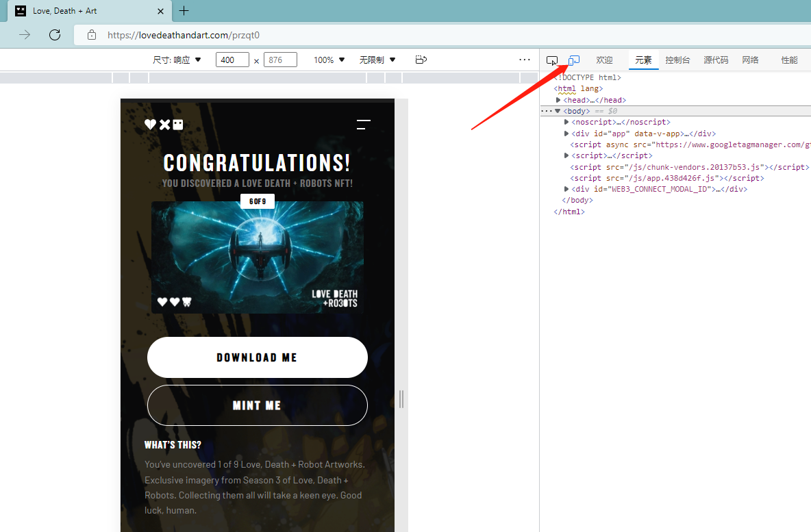
Task: Switch to the 网络 tab
Action: [751, 60]
